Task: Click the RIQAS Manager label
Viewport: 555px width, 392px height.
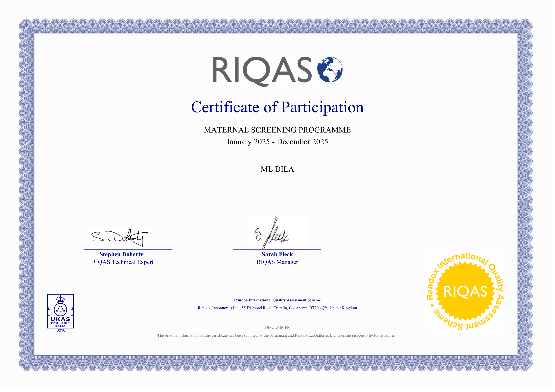Action: pos(277,262)
